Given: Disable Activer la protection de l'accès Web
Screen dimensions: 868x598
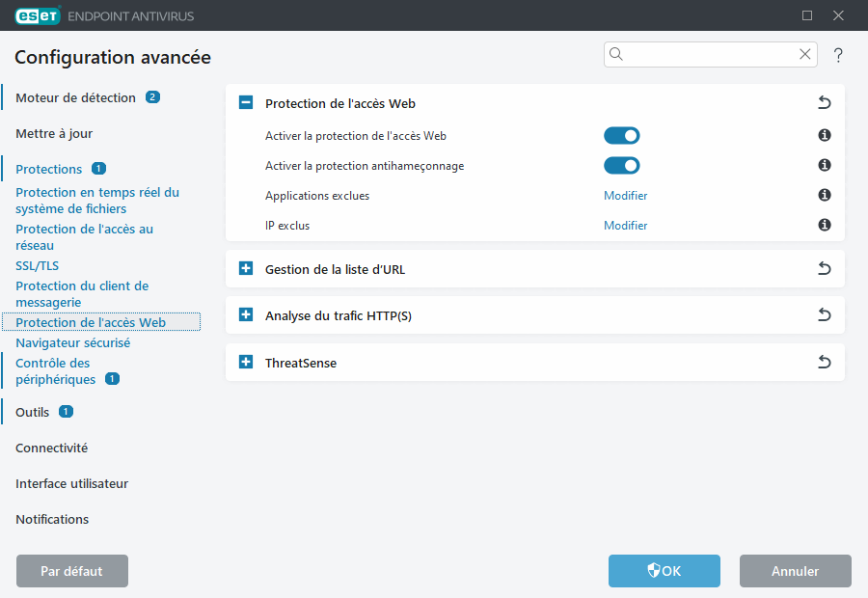Looking at the screenshot, I should tap(621, 136).
